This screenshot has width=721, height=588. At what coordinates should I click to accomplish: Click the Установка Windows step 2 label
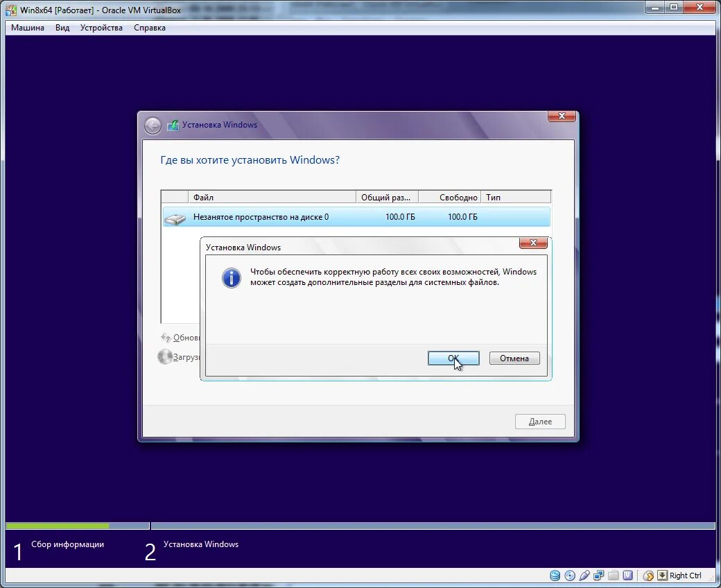pos(201,544)
